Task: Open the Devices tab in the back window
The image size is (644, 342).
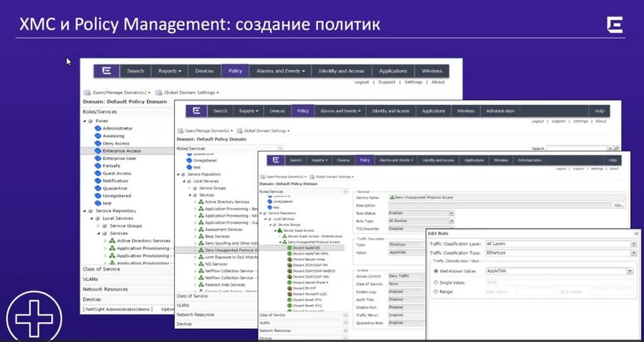Action: (x=205, y=71)
